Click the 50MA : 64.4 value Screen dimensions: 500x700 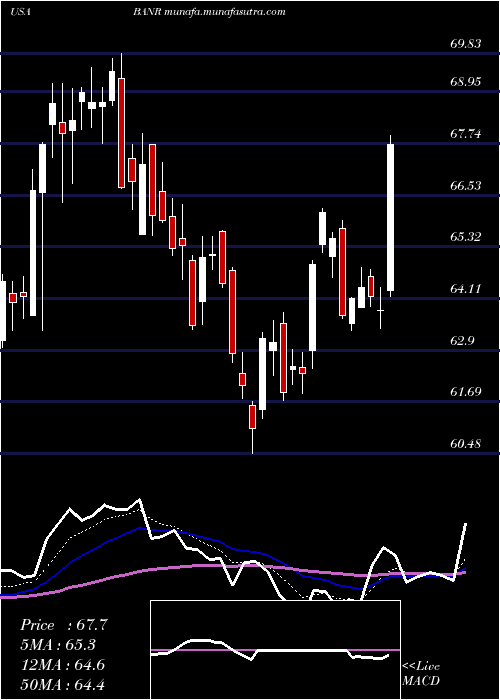[63, 684]
